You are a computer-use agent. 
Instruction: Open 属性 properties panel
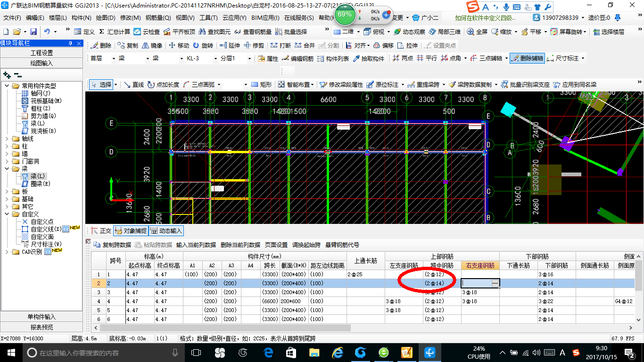(268, 58)
